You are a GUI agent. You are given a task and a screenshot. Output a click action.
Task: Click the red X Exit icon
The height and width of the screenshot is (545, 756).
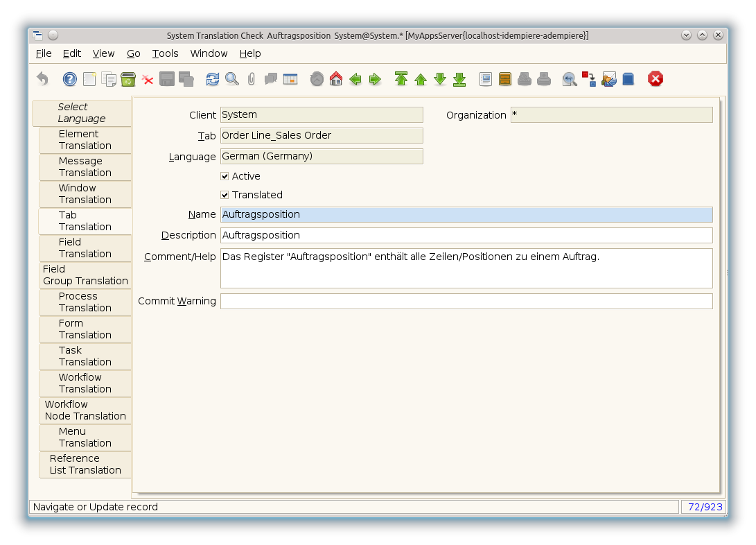(x=656, y=79)
